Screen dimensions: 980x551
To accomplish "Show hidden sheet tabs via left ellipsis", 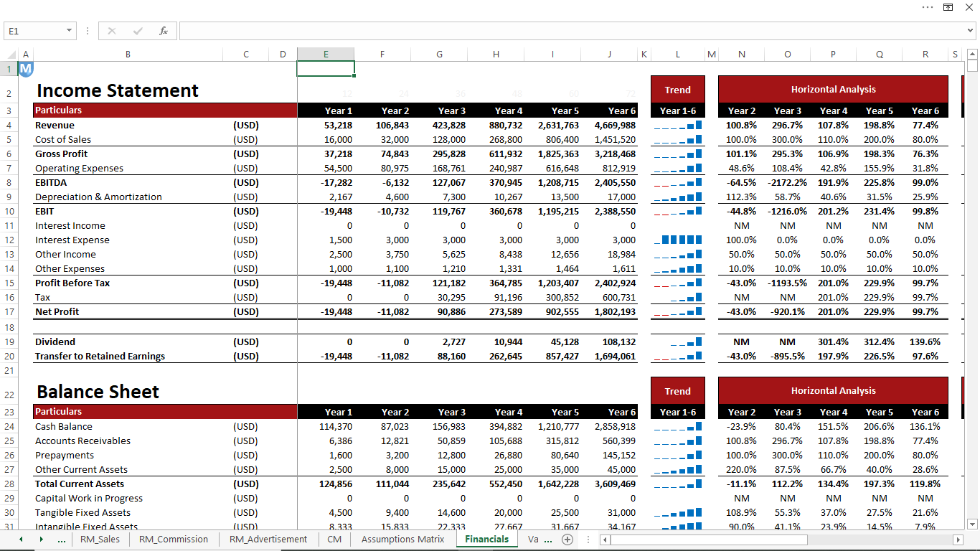I will click(62, 540).
